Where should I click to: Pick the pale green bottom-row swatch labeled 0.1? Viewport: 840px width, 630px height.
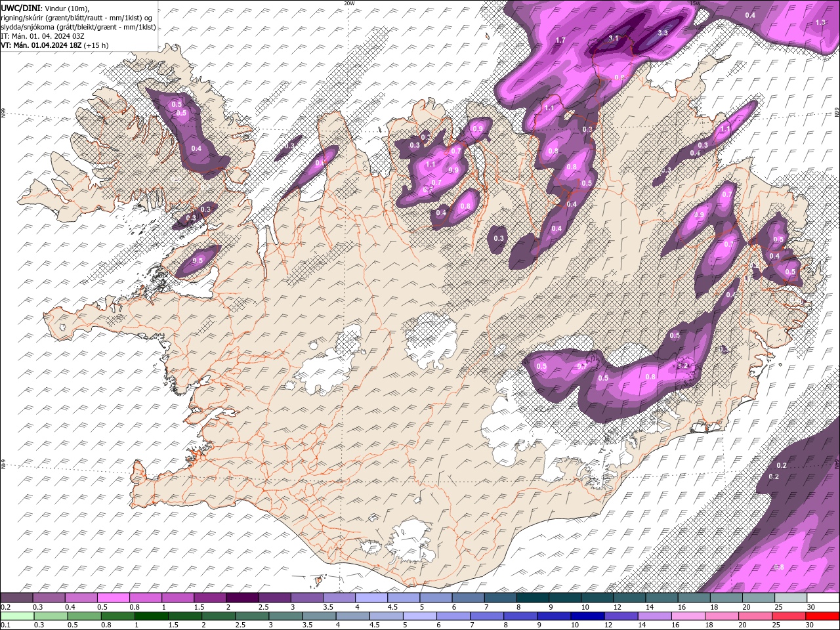coord(16,616)
